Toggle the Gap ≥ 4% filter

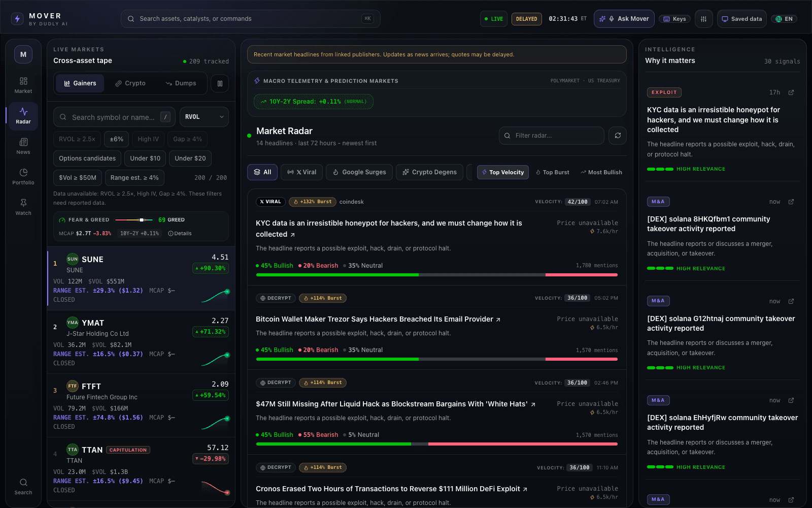[x=188, y=139]
